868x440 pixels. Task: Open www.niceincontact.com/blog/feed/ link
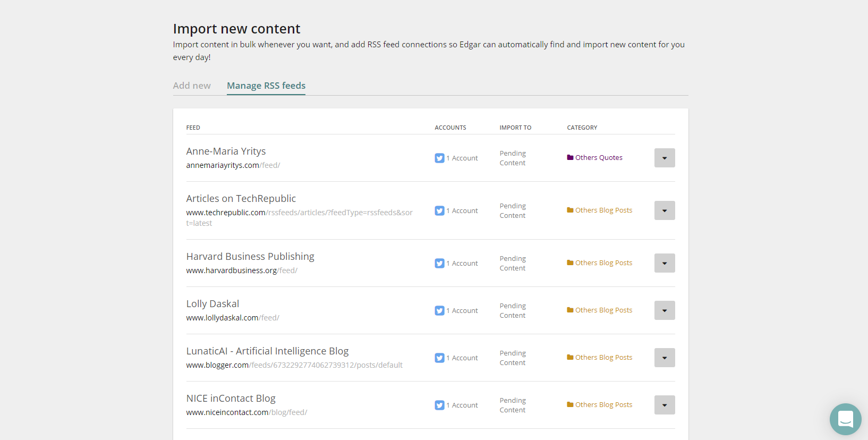coord(247,412)
